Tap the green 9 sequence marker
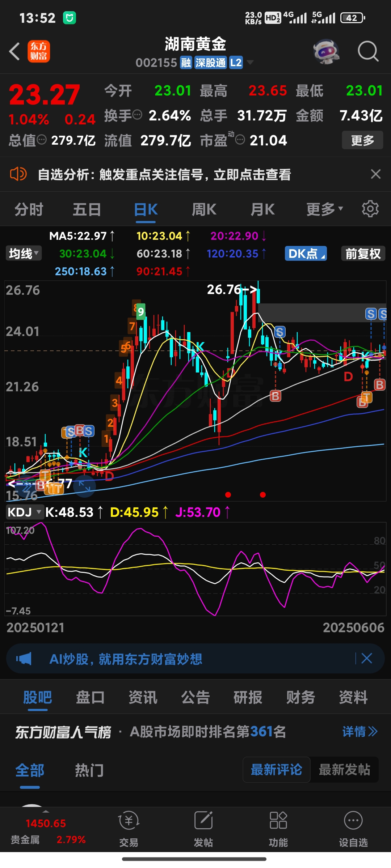 141,312
